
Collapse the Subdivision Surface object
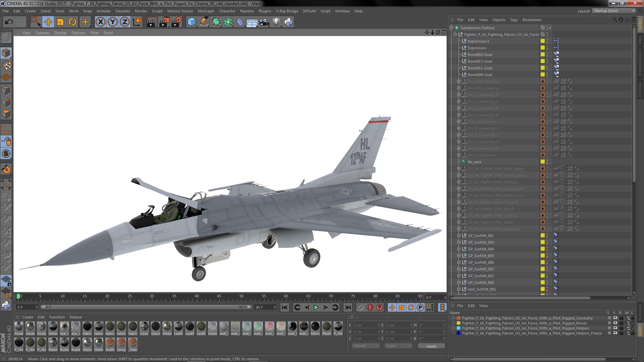click(x=451, y=28)
